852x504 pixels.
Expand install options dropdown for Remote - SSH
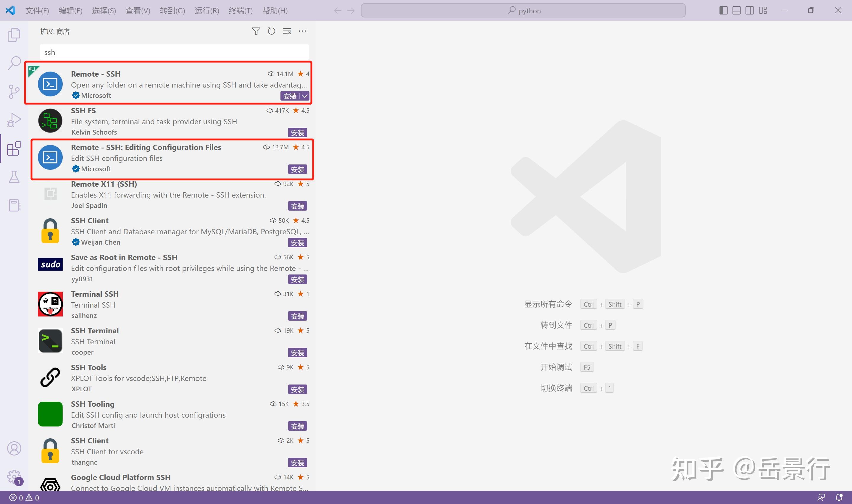[x=305, y=96]
